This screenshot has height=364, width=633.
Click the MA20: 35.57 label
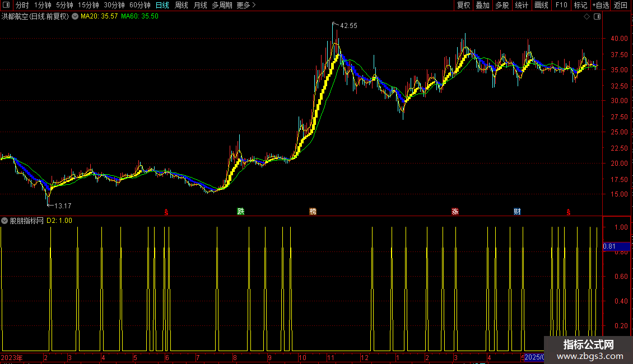tap(99, 16)
